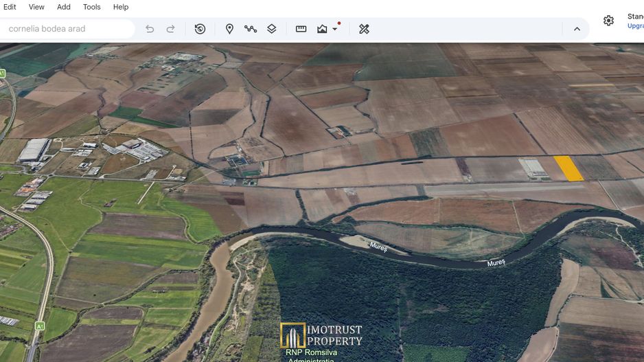Click the search field containing cornelia bodea arad

pyautogui.click(x=66, y=29)
